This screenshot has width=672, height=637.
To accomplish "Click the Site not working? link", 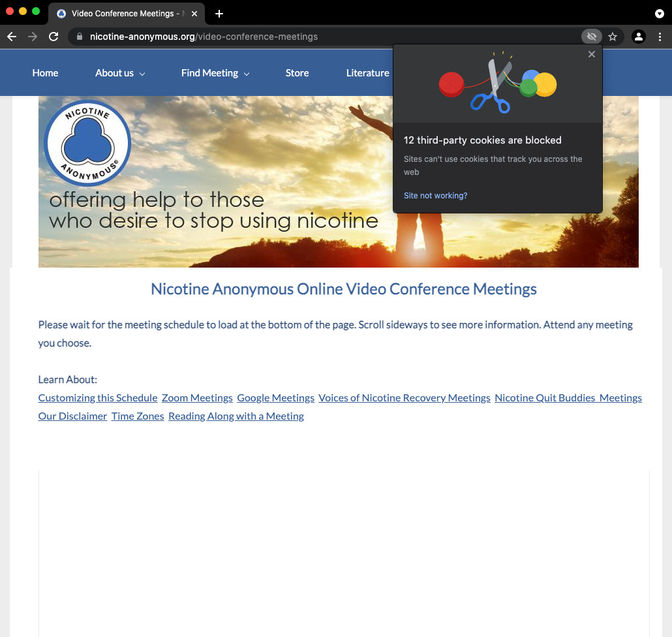I will click(435, 195).
